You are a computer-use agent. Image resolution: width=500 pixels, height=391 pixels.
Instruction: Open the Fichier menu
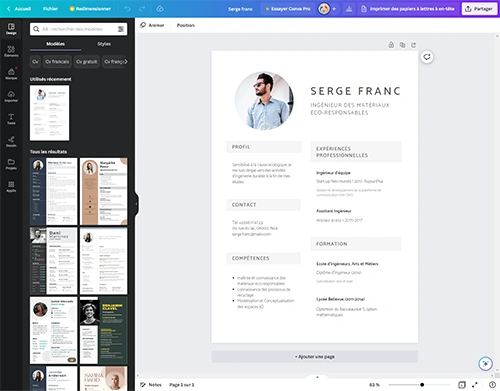(x=50, y=9)
